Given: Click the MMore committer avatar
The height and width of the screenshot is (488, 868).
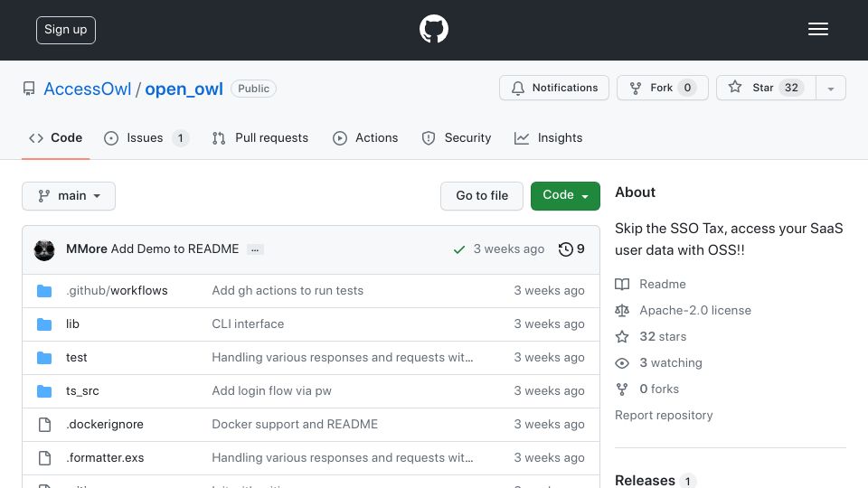Looking at the screenshot, I should tap(44, 250).
